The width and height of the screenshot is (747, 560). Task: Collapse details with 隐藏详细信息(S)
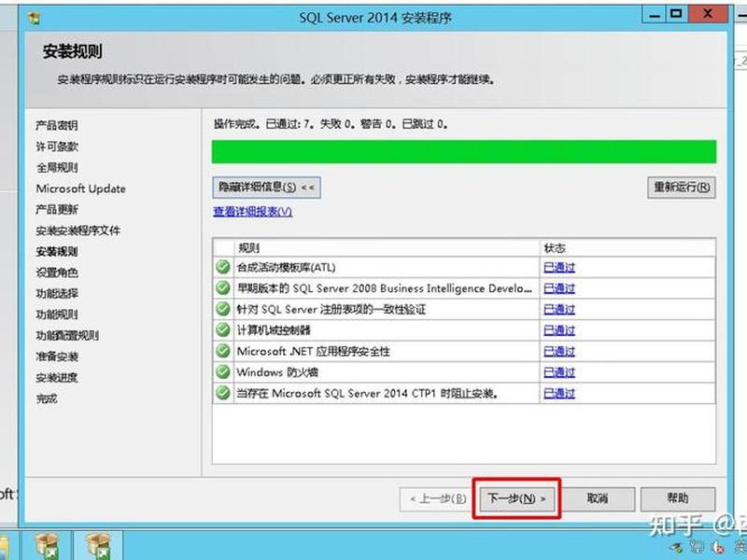click(266, 188)
